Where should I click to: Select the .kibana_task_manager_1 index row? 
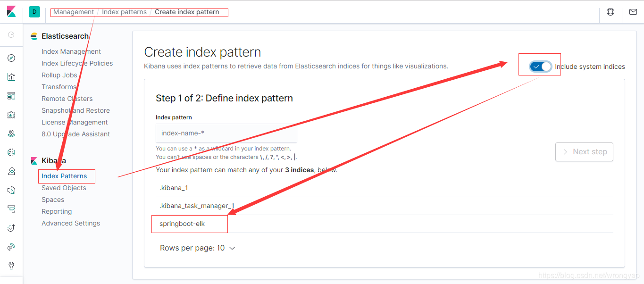pos(385,206)
